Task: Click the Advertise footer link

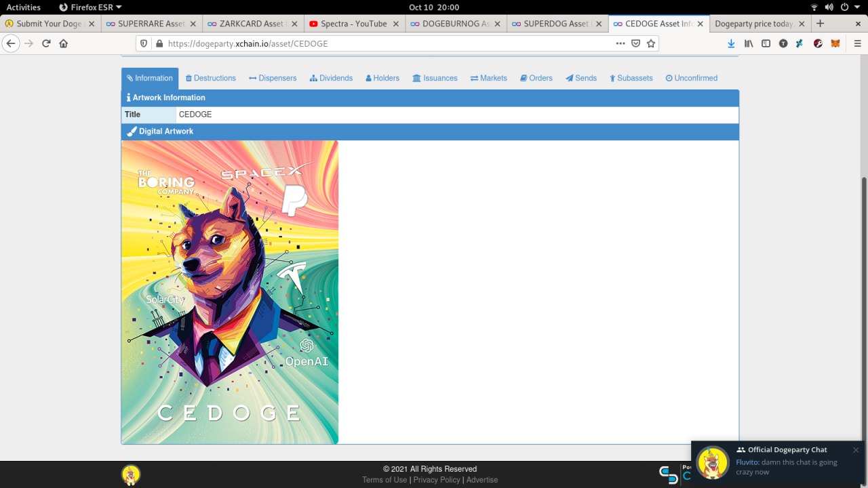Action: (482, 480)
